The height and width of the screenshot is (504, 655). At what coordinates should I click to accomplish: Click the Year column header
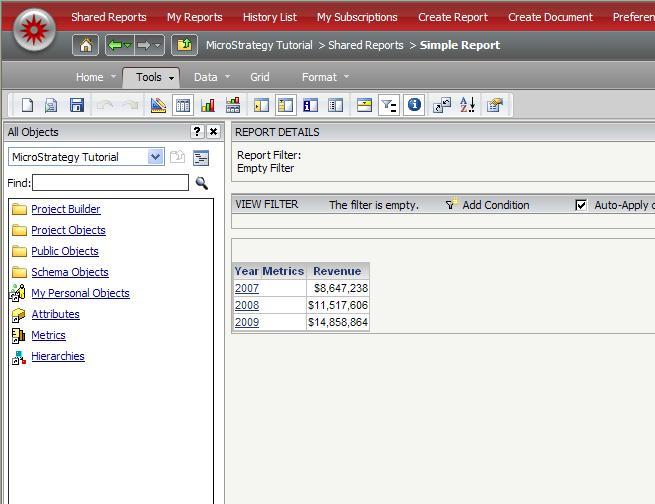pos(246,271)
